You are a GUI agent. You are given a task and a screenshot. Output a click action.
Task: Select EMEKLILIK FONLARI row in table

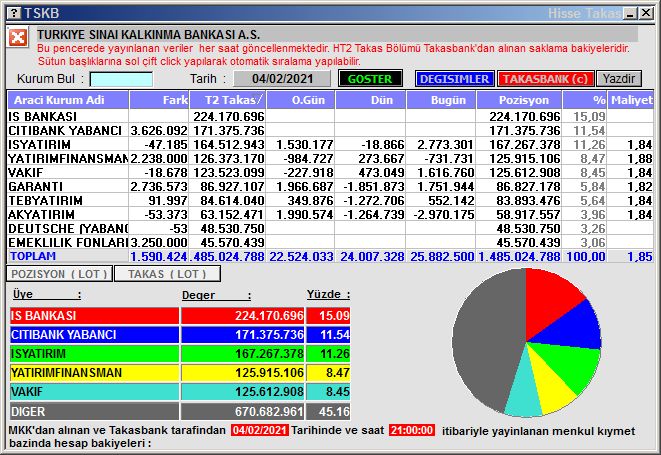tap(330, 242)
